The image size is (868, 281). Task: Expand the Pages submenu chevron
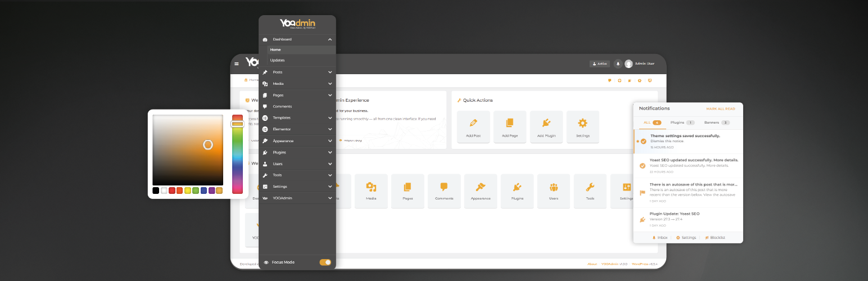tap(330, 95)
